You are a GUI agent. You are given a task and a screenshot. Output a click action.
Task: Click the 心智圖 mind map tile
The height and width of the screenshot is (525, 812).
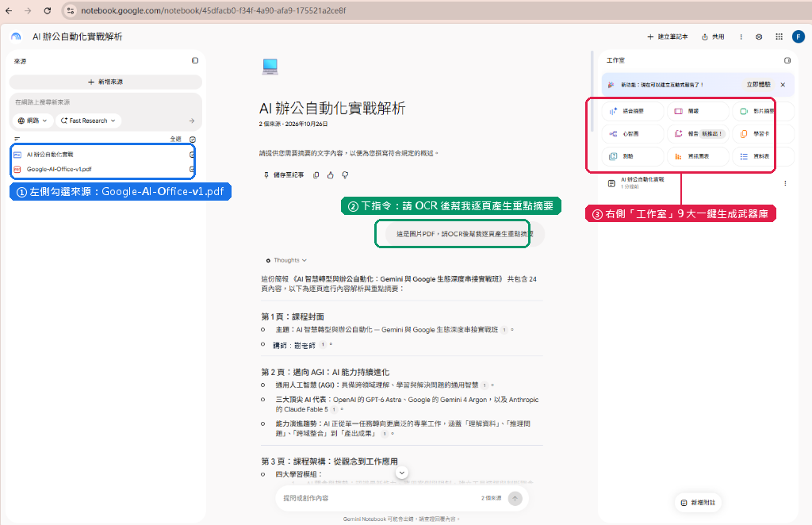[x=633, y=133]
